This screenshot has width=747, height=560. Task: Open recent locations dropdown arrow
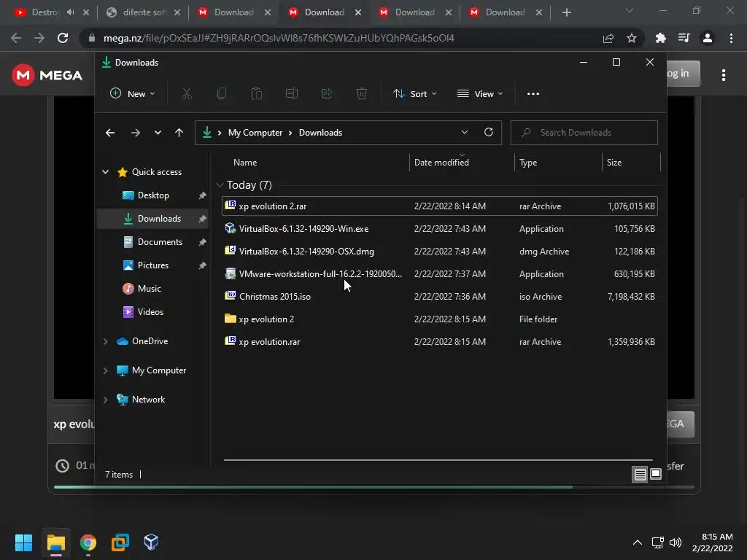pyautogui.click(x=158, y=133)
